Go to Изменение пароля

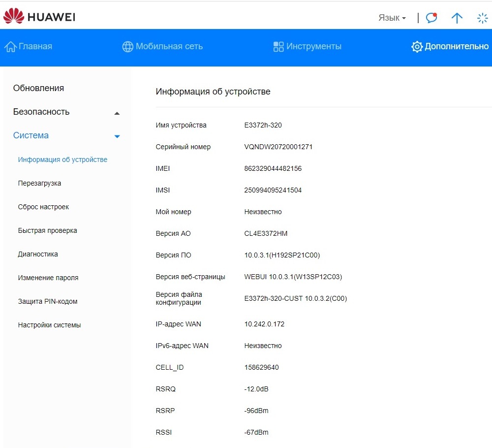tap(48, 278)
